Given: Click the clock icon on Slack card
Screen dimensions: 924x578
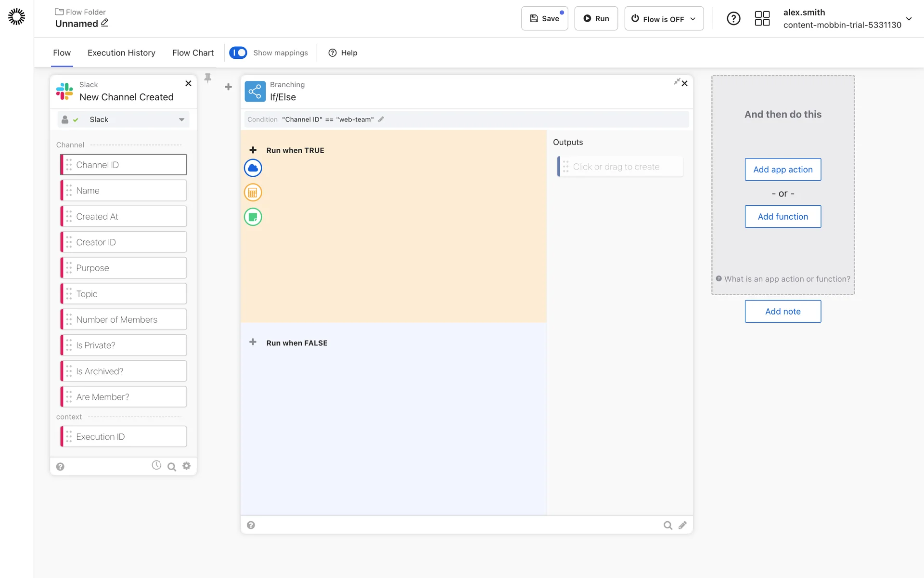Looking at the screenshot, I should pyautogui.click(x=156, y=465).
